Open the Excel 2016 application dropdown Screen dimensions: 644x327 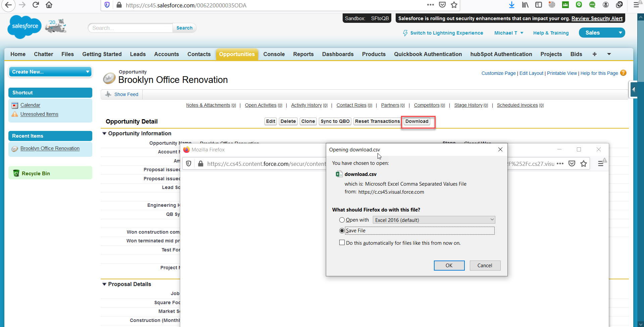[434, 220]
